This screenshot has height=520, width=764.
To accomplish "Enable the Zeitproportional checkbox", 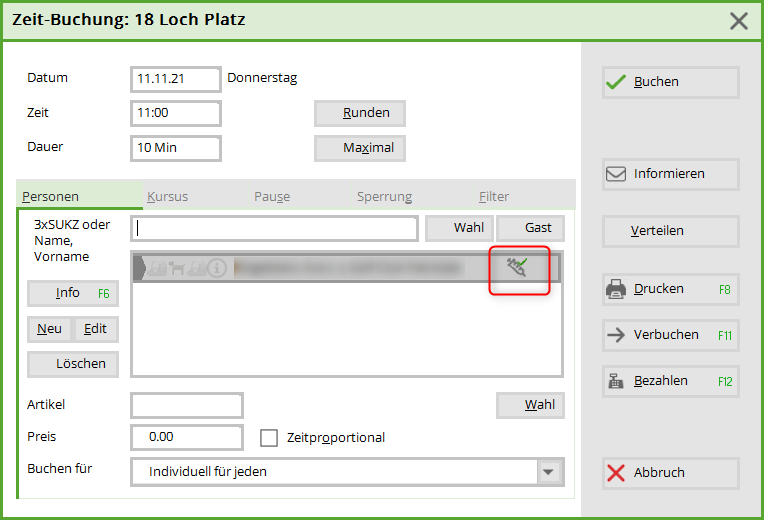I will pyautogui.click(x=269, y=438).
